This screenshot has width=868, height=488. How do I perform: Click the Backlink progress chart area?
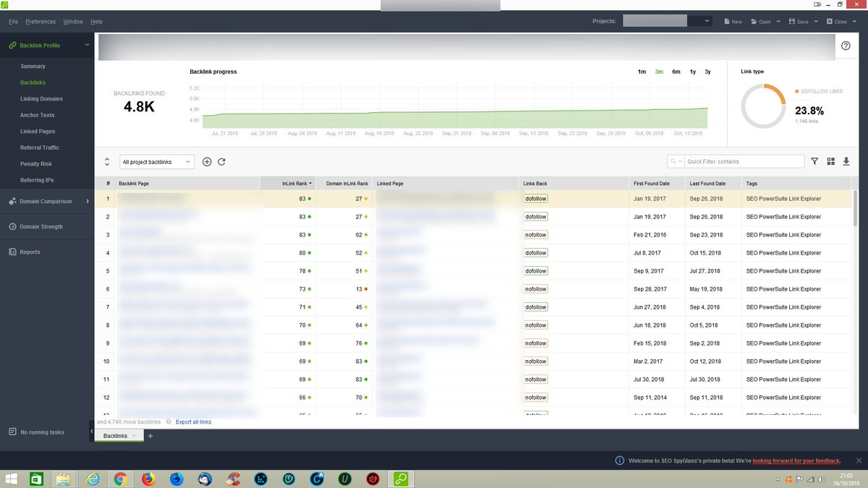[456, 107]
